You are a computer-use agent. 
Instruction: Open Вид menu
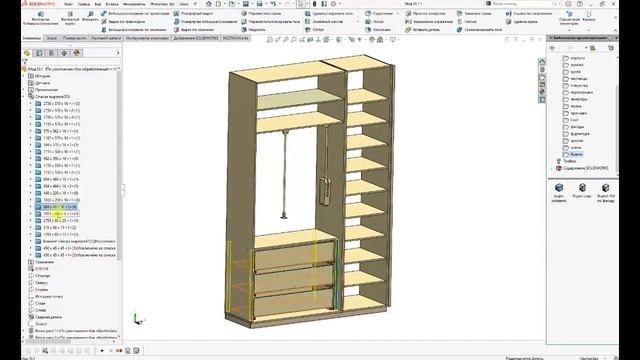pyautogui.click(x=98, y=4)
